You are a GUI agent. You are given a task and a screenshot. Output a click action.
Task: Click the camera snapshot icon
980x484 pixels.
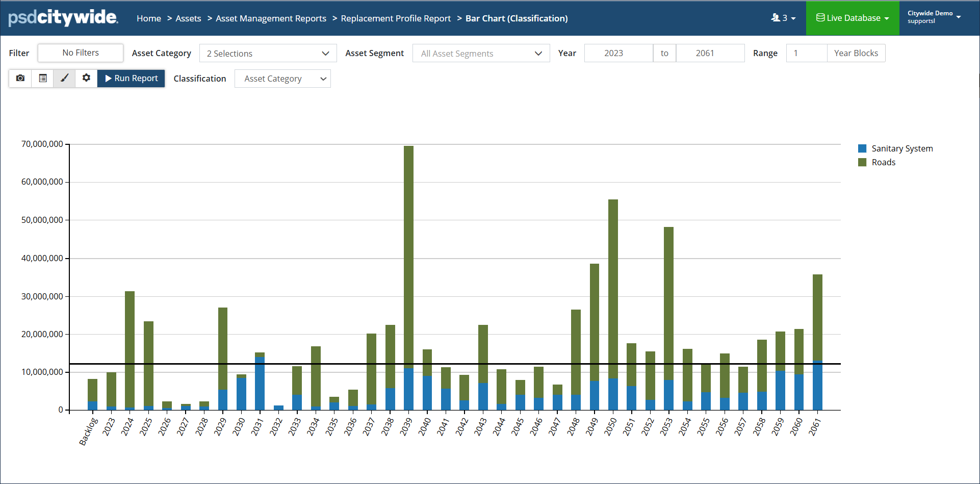(20, 78)
